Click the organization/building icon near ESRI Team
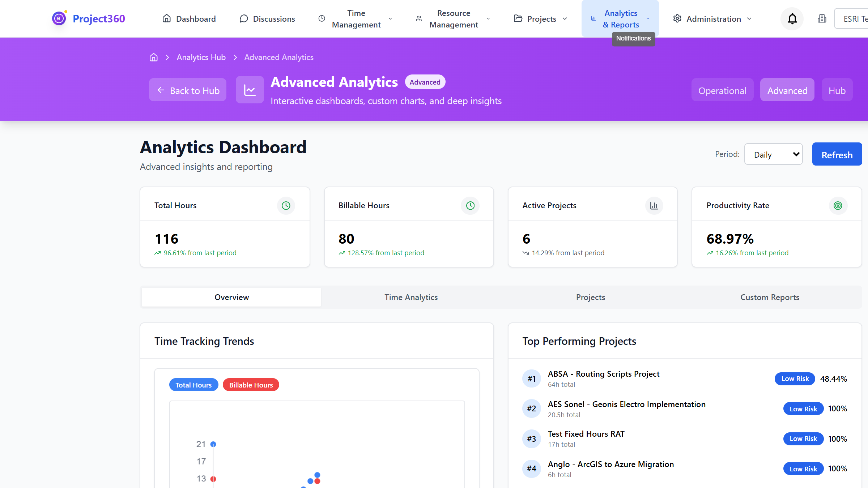 [x=822, y=18]
